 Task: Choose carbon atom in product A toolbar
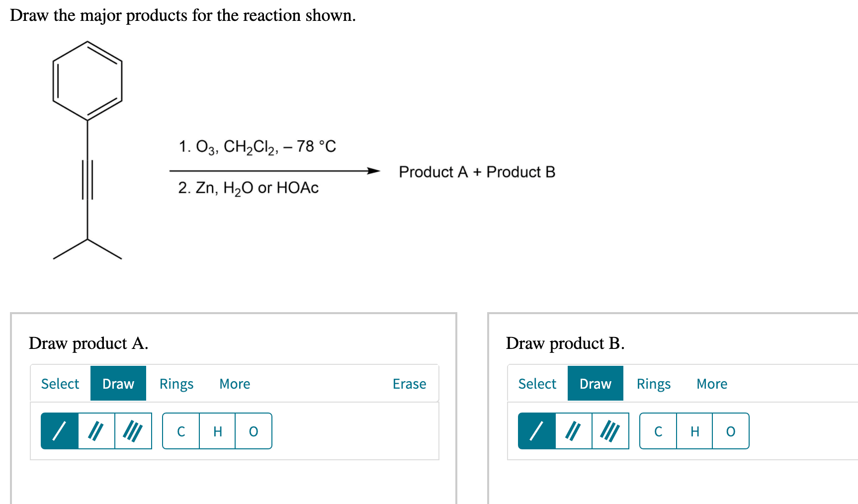click(x=181, y=431)
